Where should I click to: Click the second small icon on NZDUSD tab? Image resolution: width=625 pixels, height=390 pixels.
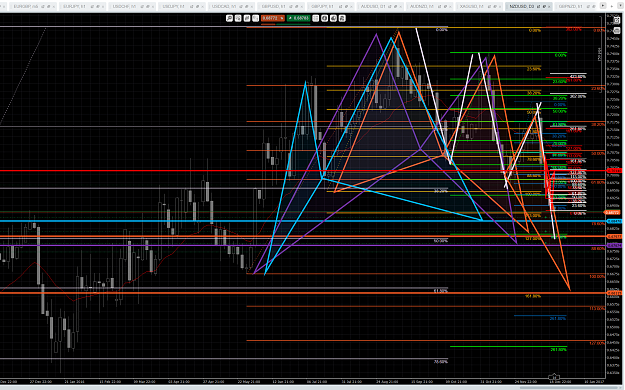pos(544,6)
